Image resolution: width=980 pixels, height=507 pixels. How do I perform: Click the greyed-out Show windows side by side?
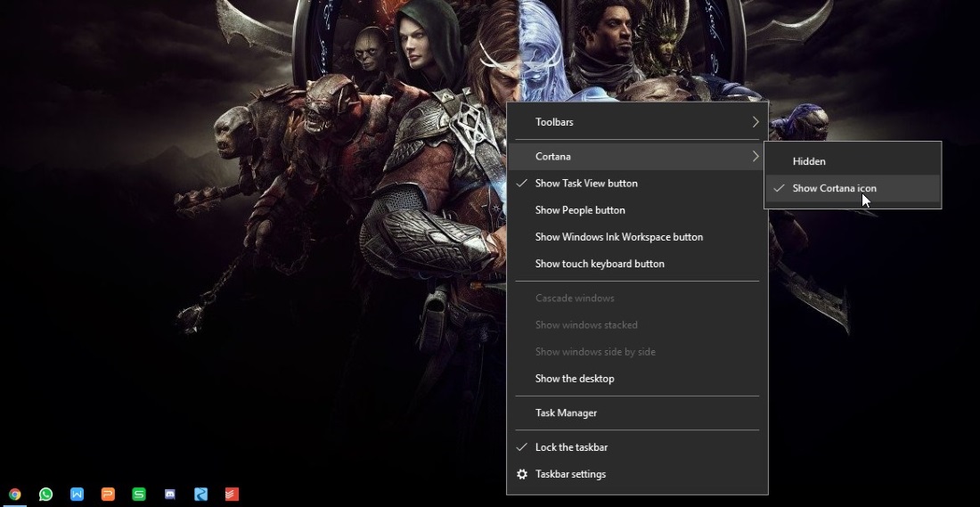coord(637,352)
